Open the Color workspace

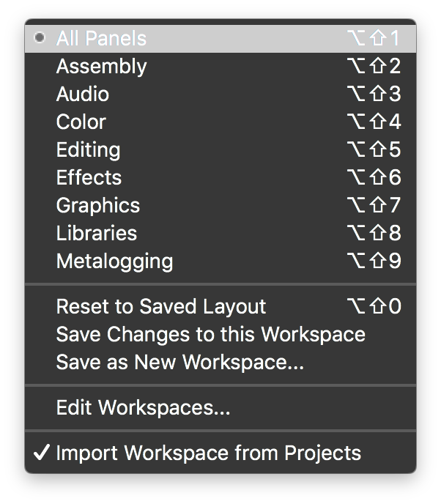pyautogui.click(x=81, y=122)
